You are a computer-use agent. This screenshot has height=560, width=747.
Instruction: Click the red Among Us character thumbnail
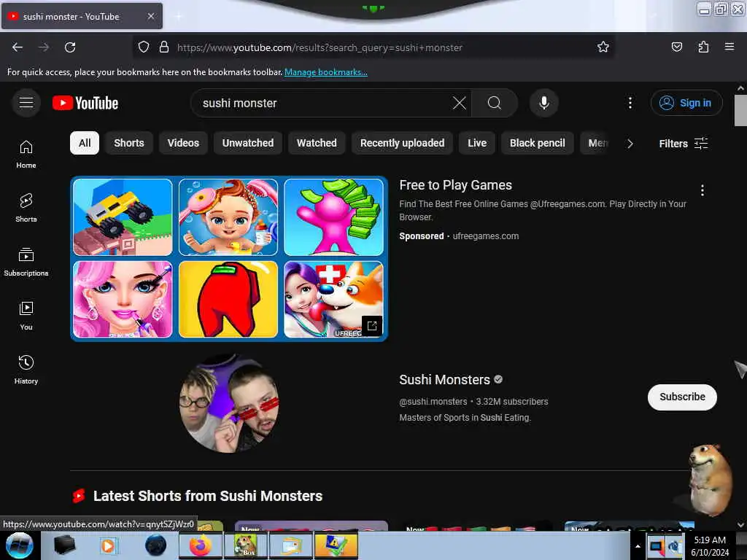(x=228, y=299)
